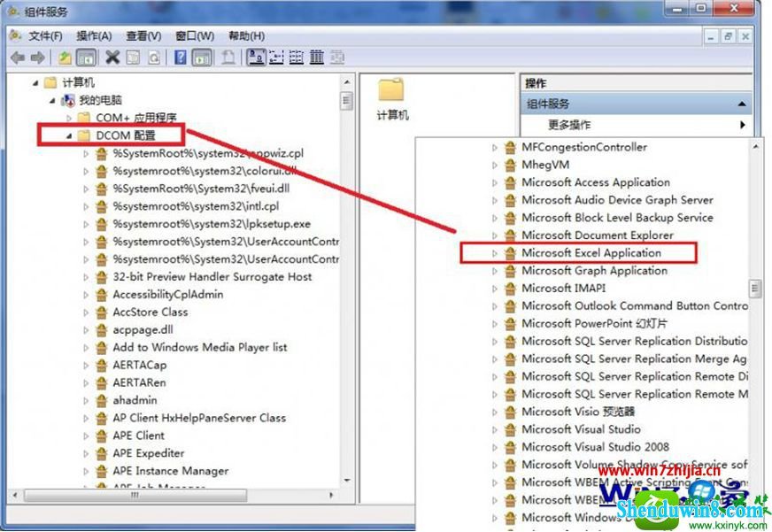The height and width of the screenshot is (532, 772).
Task: Select Microsoft Audio Device Graph Server
Action: tap(617, 200)
